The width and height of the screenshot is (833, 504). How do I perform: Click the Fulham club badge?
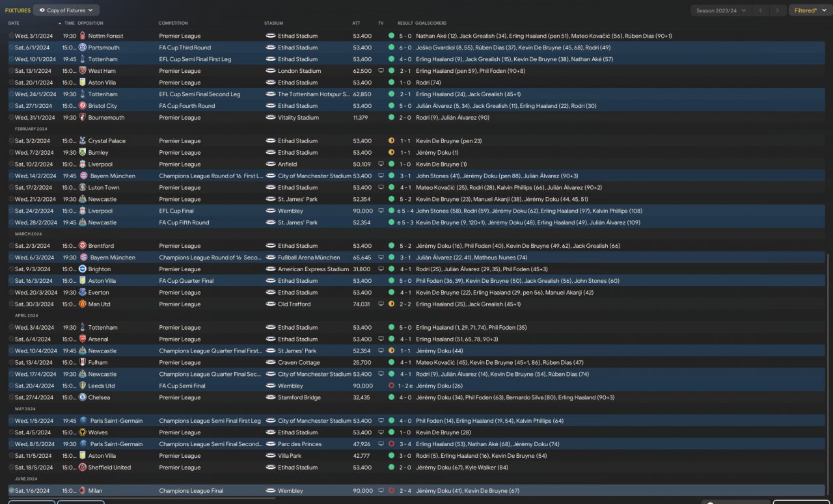pos(83,363)
